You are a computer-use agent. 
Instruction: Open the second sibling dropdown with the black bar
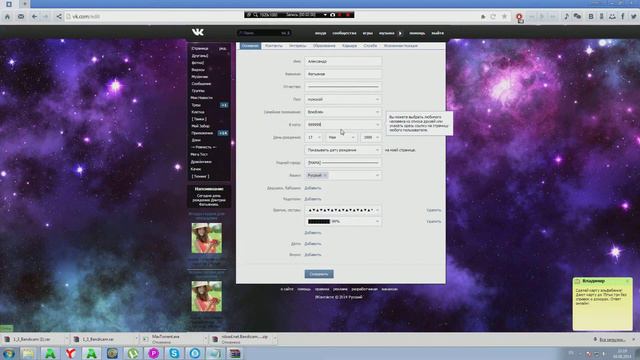click(343, 222)
